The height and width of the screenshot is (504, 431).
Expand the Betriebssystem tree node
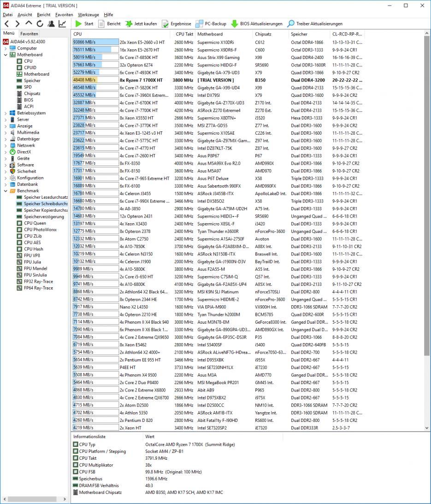pyautogui.click(x=6, y=113)
